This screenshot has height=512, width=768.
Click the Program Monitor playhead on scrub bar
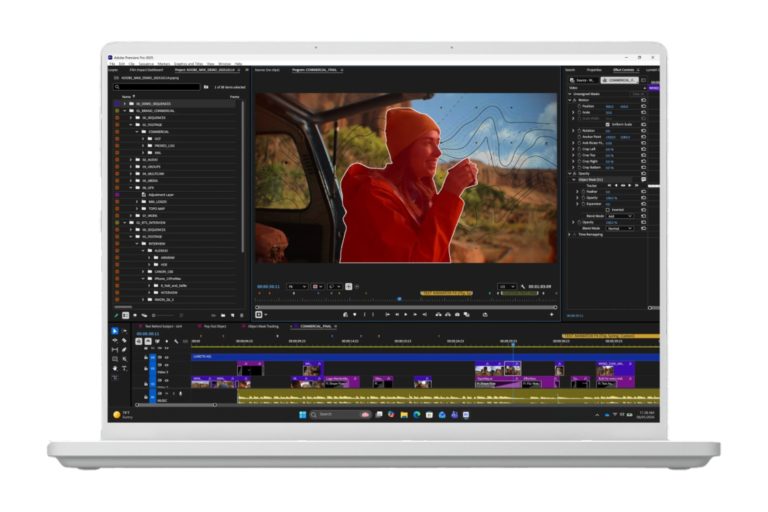click(399, 298)
